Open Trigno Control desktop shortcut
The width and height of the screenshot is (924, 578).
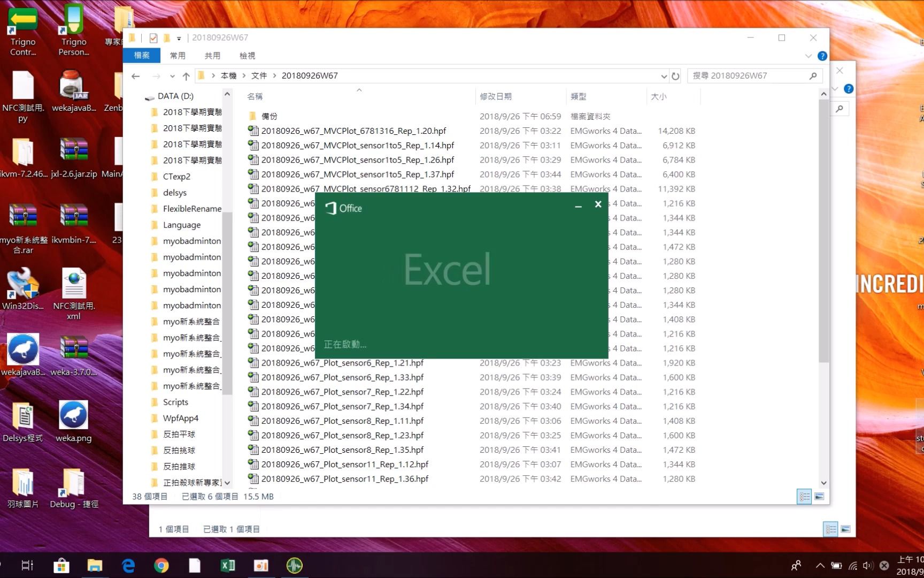click(x=22, y=31)
